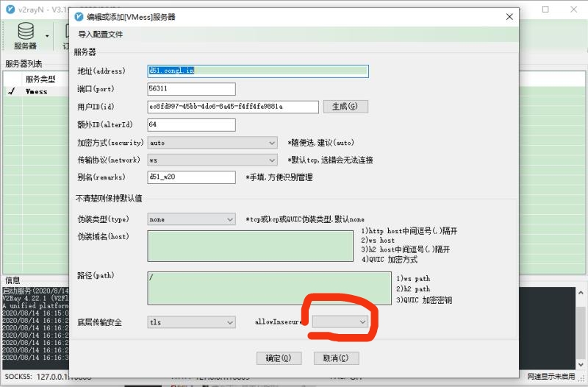This screenshot has width=588, height=387.
Task: Click the log scrollbar up arrow
Action: (x=581, y=293)
